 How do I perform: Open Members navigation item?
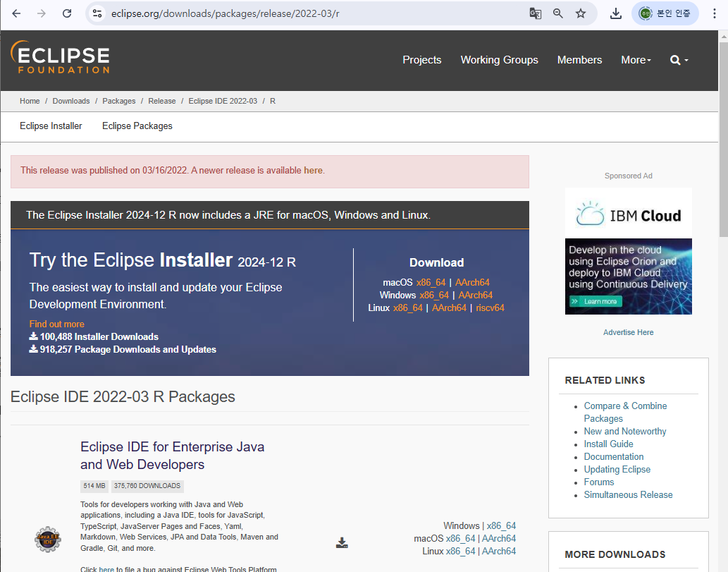pyautogui.click(x=579, y=60)
